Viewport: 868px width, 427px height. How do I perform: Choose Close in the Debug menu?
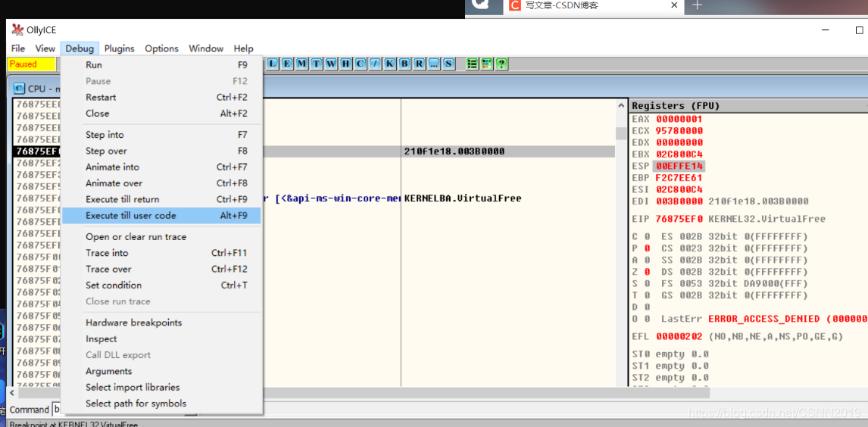pos(161,114)
